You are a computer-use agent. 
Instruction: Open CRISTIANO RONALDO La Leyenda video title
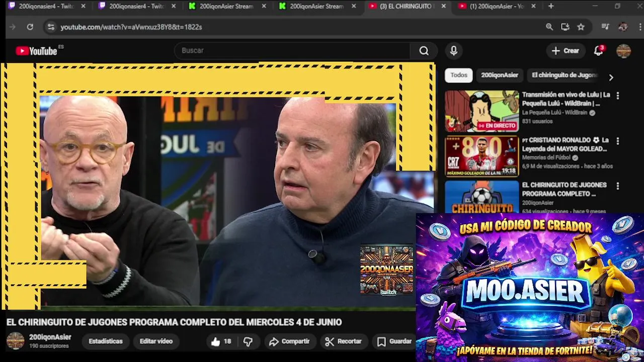[565, 144]
